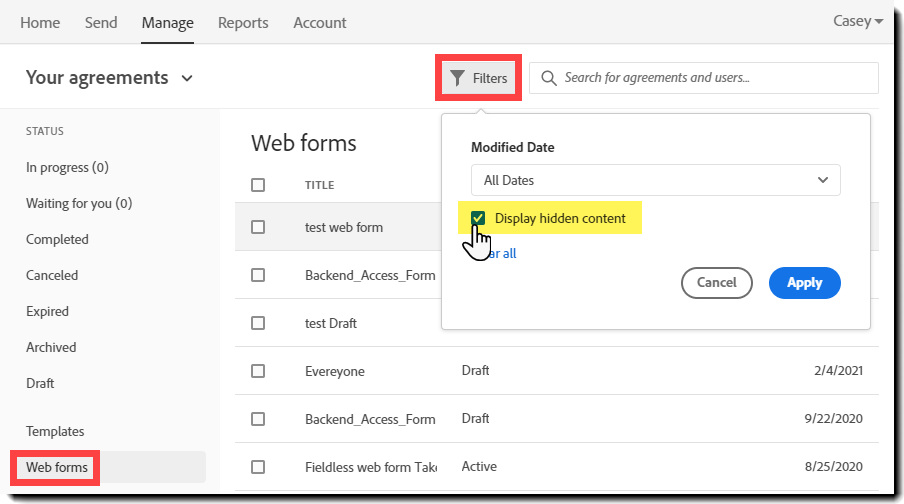The image size is (904, 504).
Task: Tick the Evereyone row checkbox
Action: click(258, 371)
